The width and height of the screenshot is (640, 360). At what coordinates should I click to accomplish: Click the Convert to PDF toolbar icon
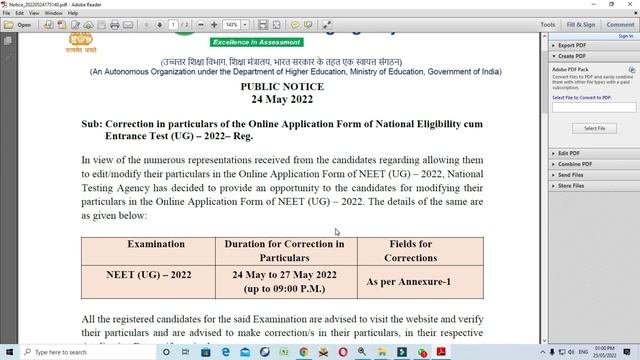click(62, 25)
